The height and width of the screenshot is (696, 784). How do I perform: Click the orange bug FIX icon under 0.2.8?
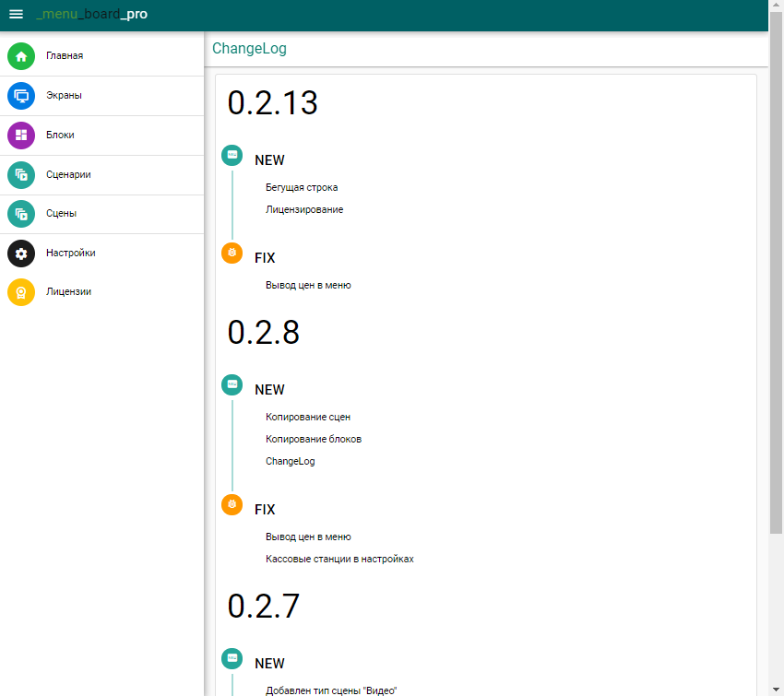232,504
